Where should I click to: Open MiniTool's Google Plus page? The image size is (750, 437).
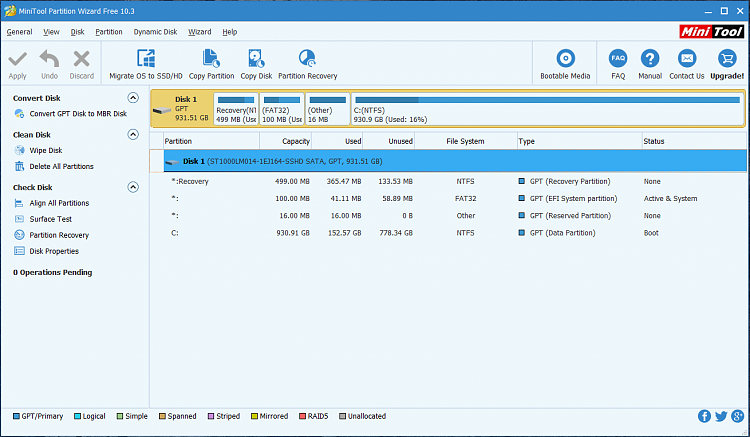pos(738,416)
